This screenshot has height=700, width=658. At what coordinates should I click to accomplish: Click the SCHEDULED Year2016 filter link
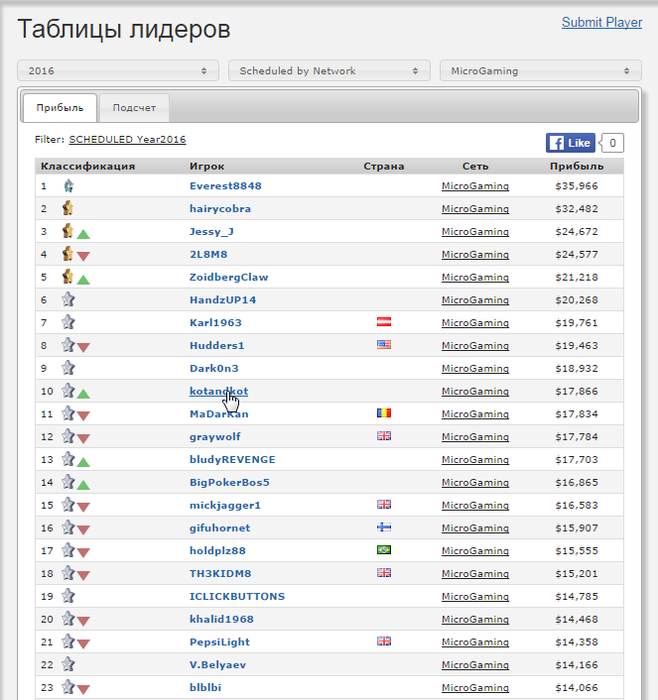tap(127, 140)
